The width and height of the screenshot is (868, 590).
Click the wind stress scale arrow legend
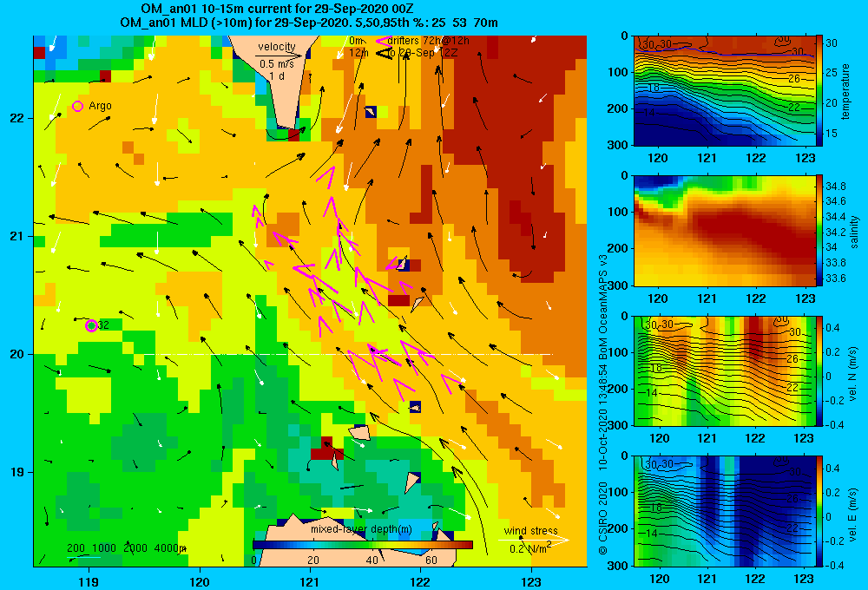534,540
